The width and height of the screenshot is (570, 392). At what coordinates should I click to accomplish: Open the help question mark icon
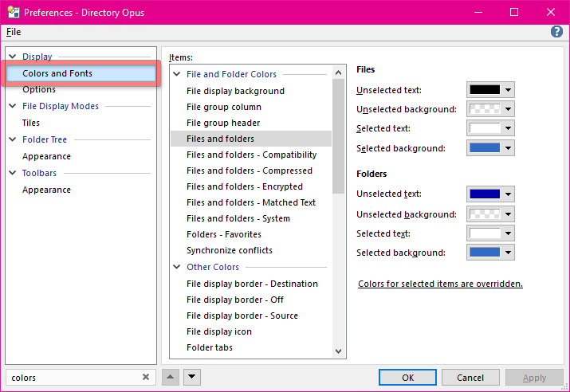click(x=556, y=32)
